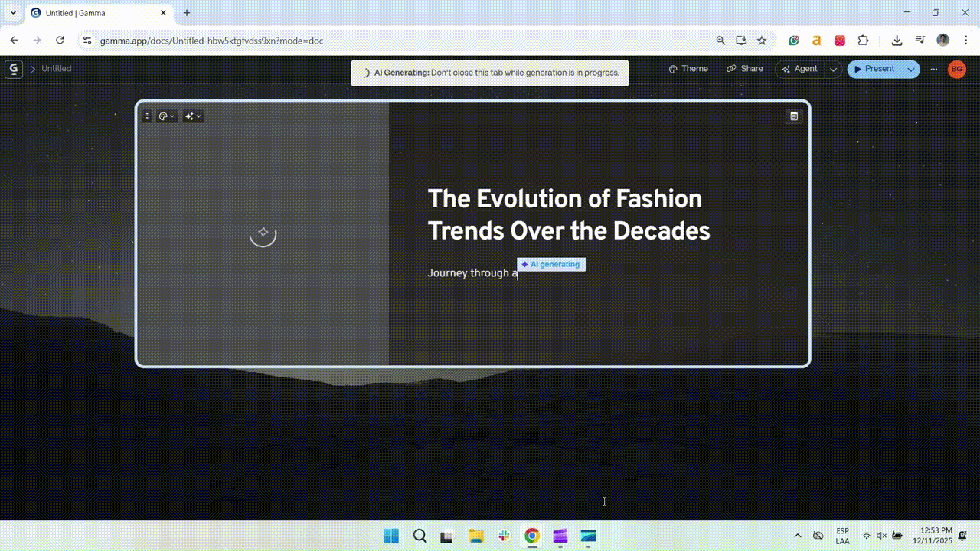The image size is (980, 551).
Task: Open the Windows Start menu
Action: coord(391,536)
